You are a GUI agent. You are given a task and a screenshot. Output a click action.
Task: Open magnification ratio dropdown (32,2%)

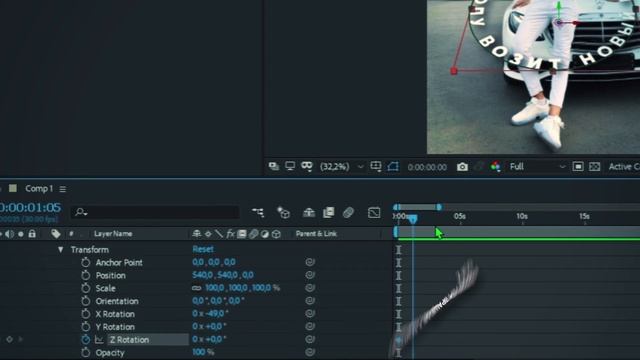click(342, 167)
